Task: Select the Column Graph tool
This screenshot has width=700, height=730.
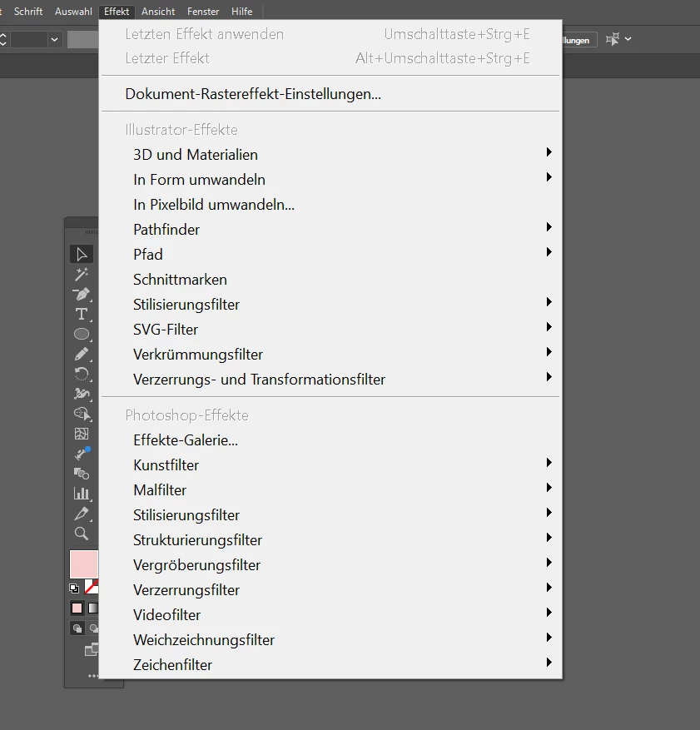Action: tap(82, 494)
